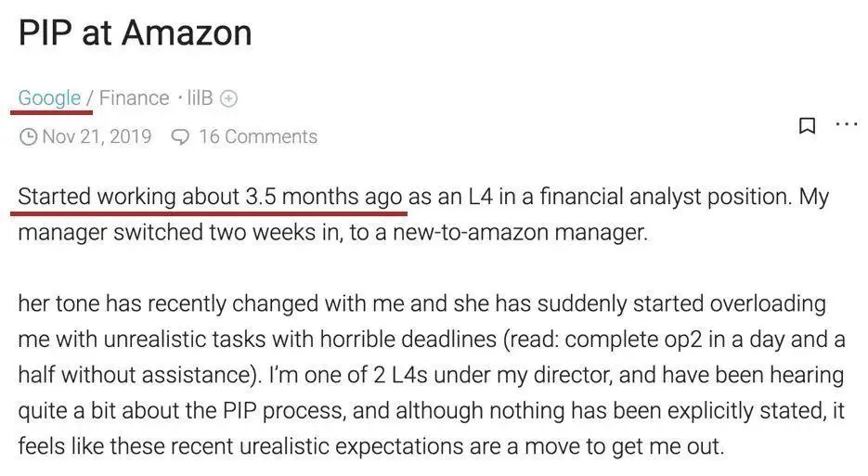This screenshot has height=476, width=868.
Task: Click the speech bubble comments icon
Action: coord(180,136)
